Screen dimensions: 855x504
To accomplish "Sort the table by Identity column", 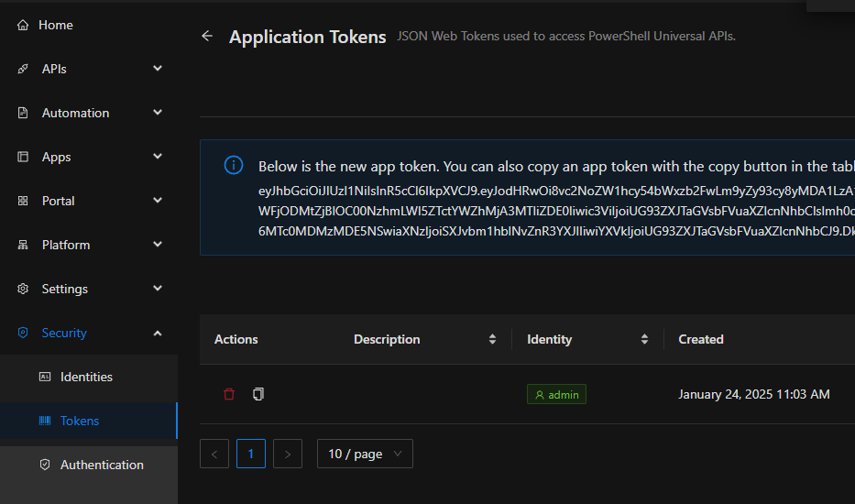I will pos(643,339).
